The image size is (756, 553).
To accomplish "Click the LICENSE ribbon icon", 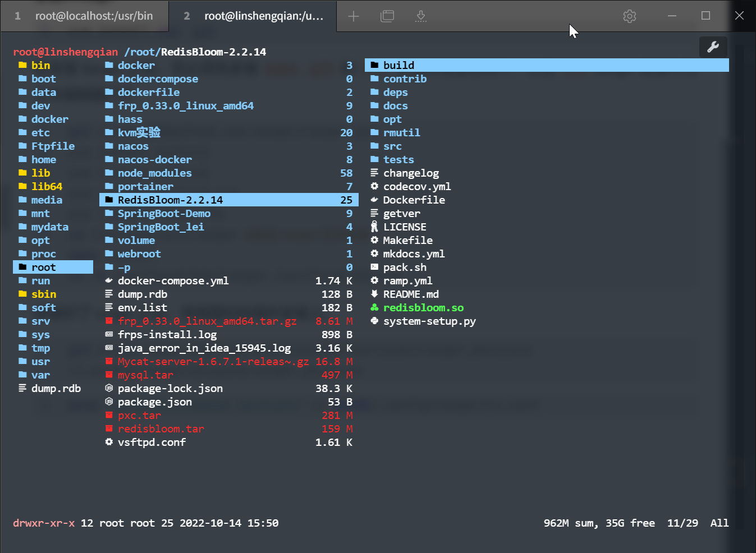I will [x=374, y=227].
